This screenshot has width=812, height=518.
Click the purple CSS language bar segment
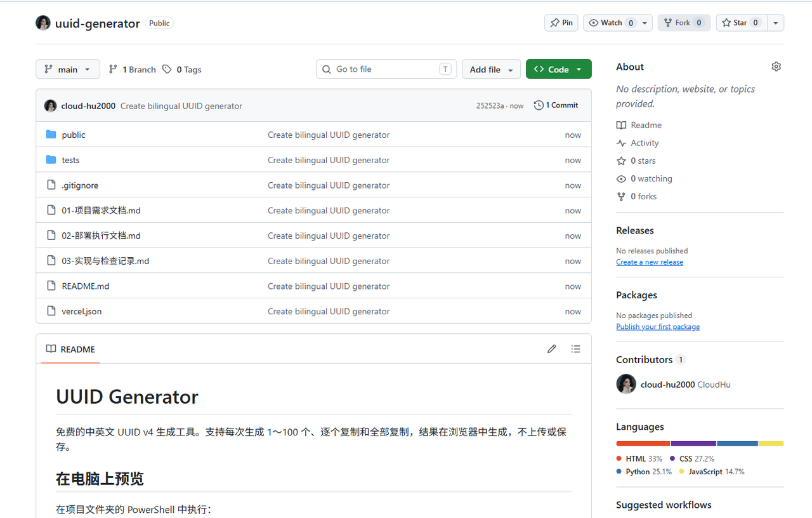693,443
